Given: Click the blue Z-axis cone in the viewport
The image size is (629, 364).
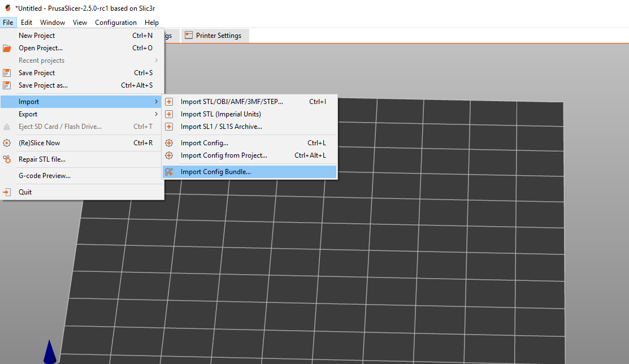Looking at the screenshot, I should (50, 352).
